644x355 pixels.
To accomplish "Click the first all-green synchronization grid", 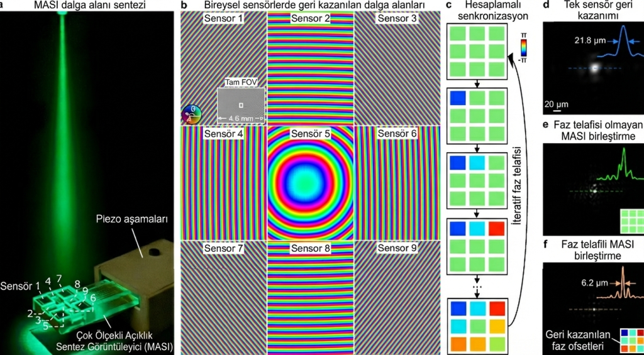I will 476,51.
